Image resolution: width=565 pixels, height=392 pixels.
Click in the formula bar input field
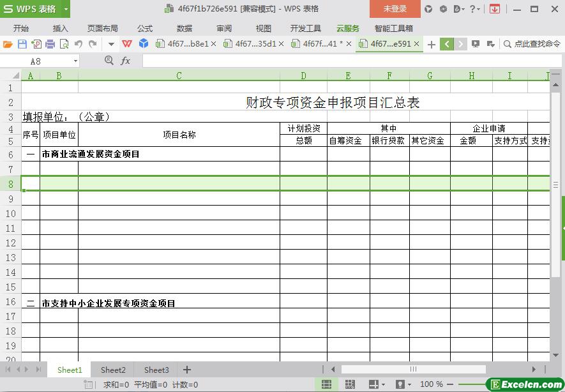352,61
